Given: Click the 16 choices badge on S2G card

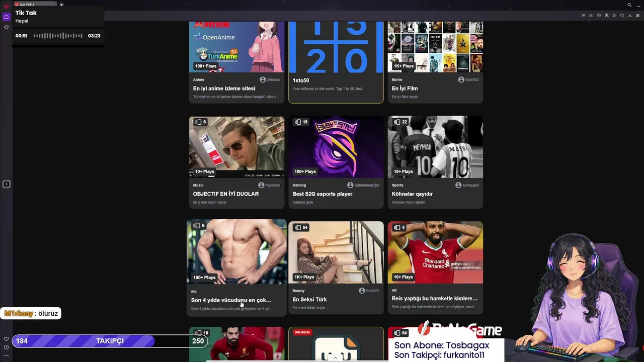Looking at the screenshot, I should tap(301, 122).
